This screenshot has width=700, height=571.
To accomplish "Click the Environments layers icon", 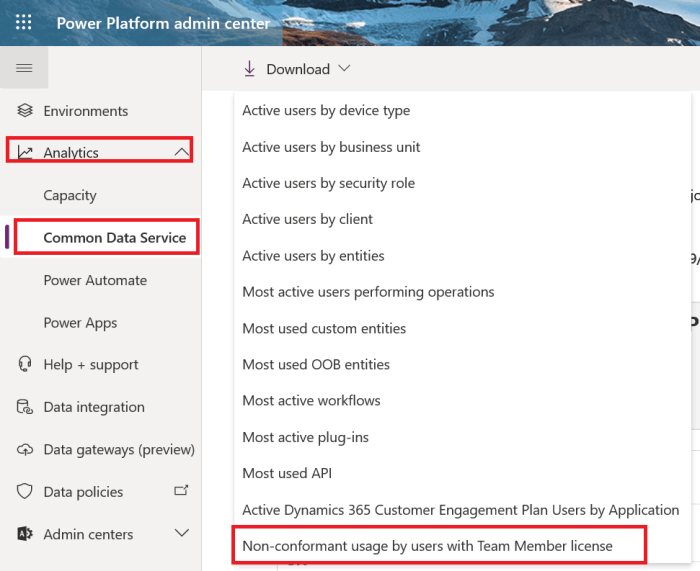I will click(25, 111).
